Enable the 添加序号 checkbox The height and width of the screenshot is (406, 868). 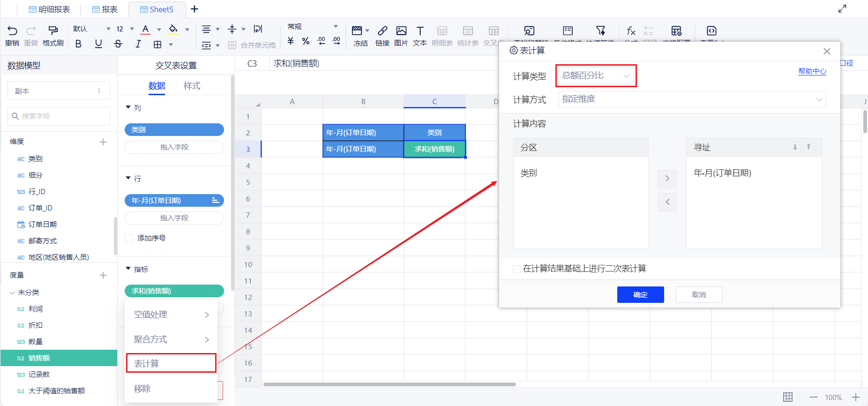click(129, 238)
